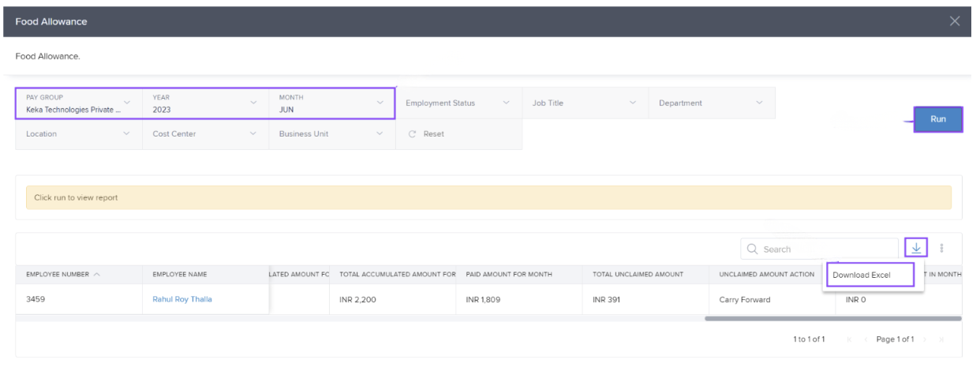
Task: Jump to first page in pagination
Action: click(x=849, y=339)
